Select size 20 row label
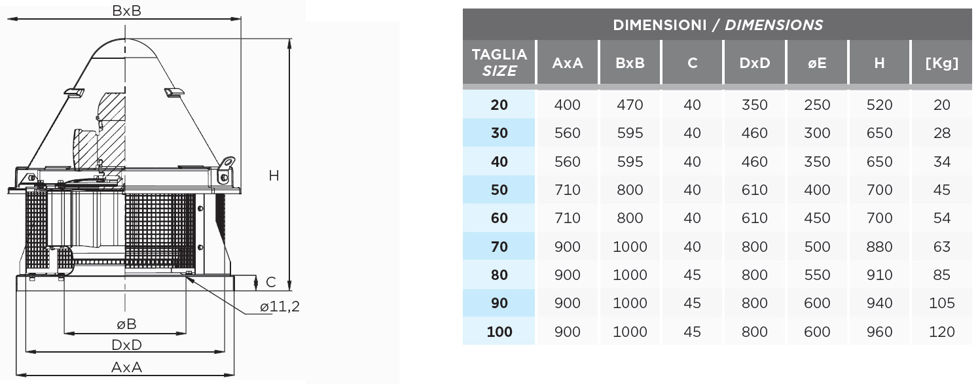Image resolution: width=980 pixels, height=384 pixels. 499,105
